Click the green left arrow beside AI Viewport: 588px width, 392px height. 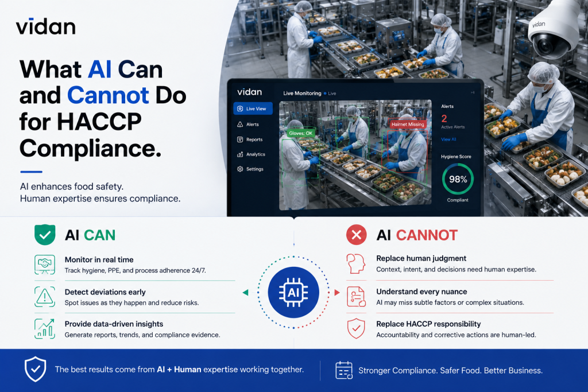pos(246,292)
